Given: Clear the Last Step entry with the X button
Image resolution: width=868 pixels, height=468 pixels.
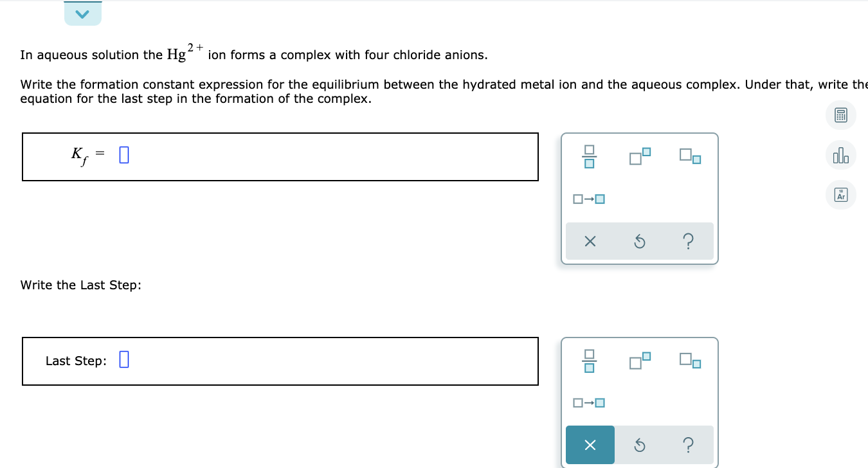Looking at the screenshot, I should 590,444.
